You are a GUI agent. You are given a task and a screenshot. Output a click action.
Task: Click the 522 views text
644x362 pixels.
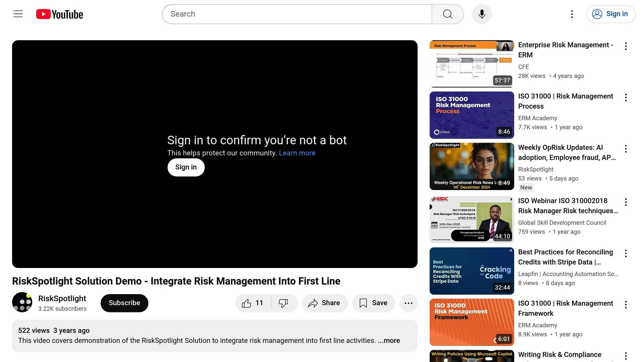tap(34, 331)
